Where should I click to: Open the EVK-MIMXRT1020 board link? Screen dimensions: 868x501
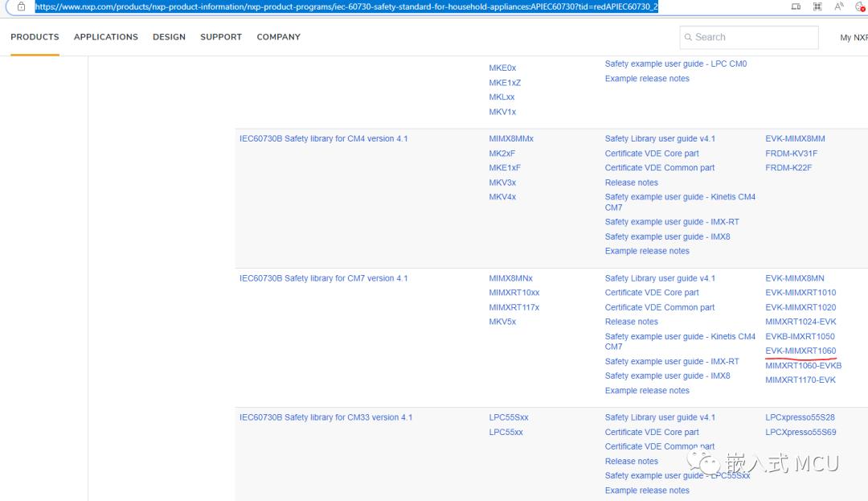(800, 307)
